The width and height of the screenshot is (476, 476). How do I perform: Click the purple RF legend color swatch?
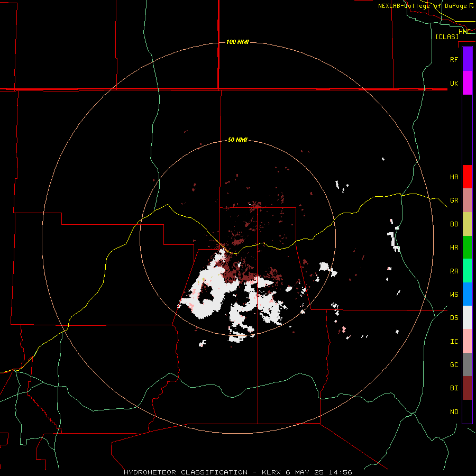(467, 59)
